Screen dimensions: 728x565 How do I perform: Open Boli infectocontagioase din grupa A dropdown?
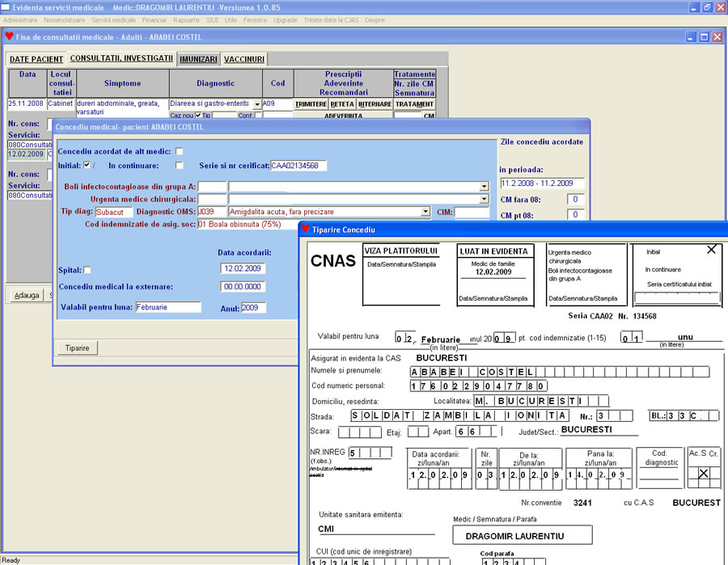(485, 187)
